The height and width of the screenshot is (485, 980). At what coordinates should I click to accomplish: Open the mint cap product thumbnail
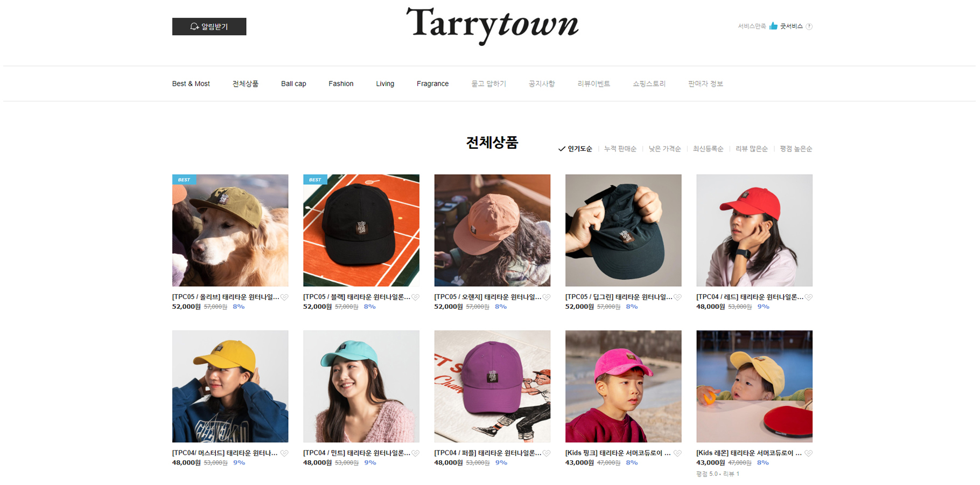coord(361,386)
